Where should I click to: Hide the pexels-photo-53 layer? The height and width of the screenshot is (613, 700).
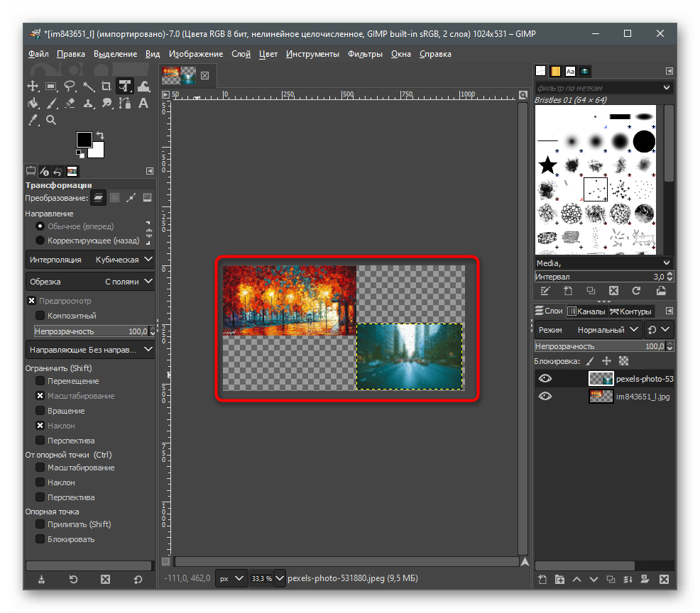point(545,378)
